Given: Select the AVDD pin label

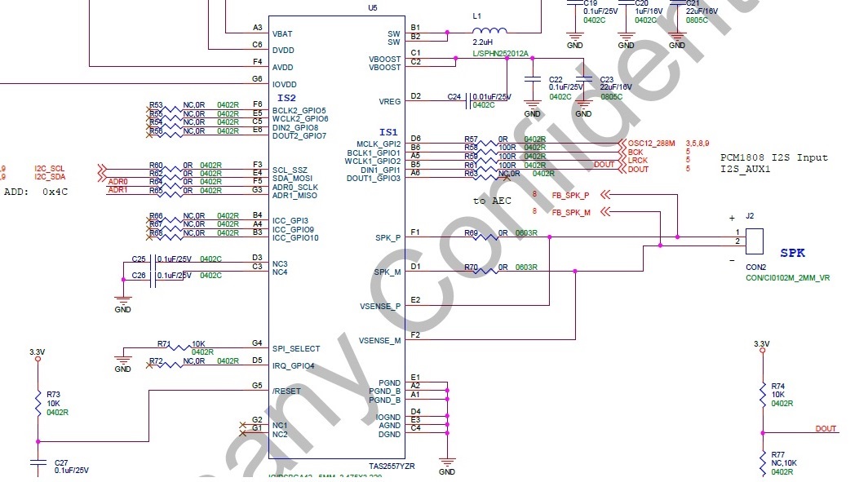Looking at the screenshot, I should [x=283, y=68].
